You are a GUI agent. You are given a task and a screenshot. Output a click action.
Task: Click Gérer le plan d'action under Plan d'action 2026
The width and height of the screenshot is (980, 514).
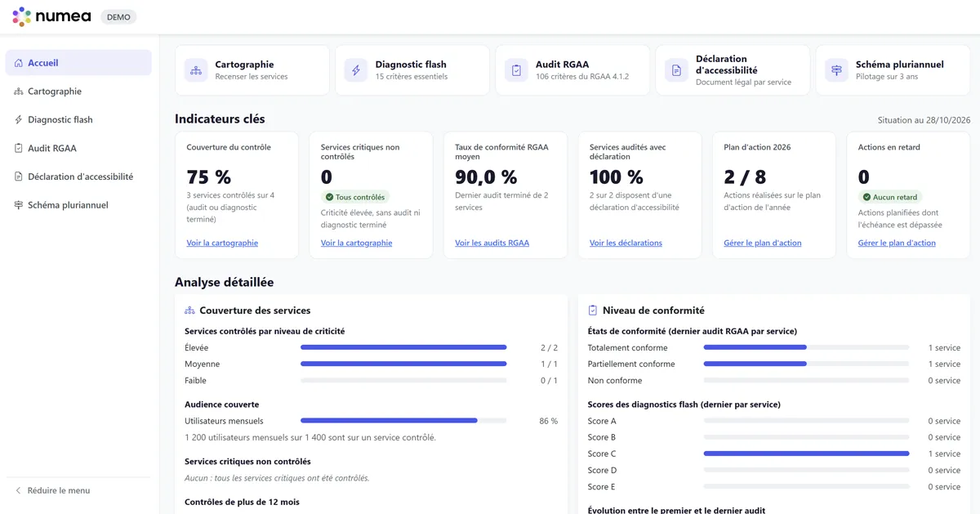point(763,243)
